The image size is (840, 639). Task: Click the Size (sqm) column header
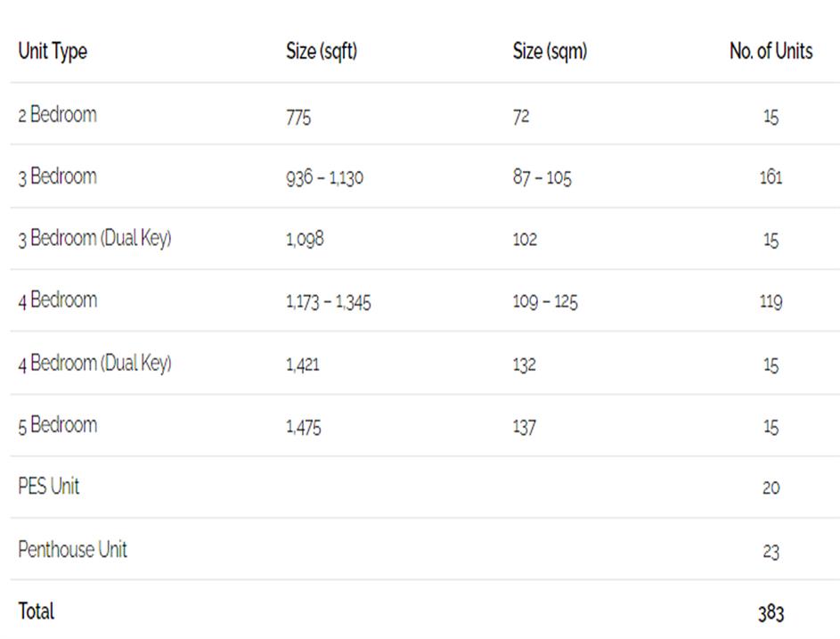[550, 52]
